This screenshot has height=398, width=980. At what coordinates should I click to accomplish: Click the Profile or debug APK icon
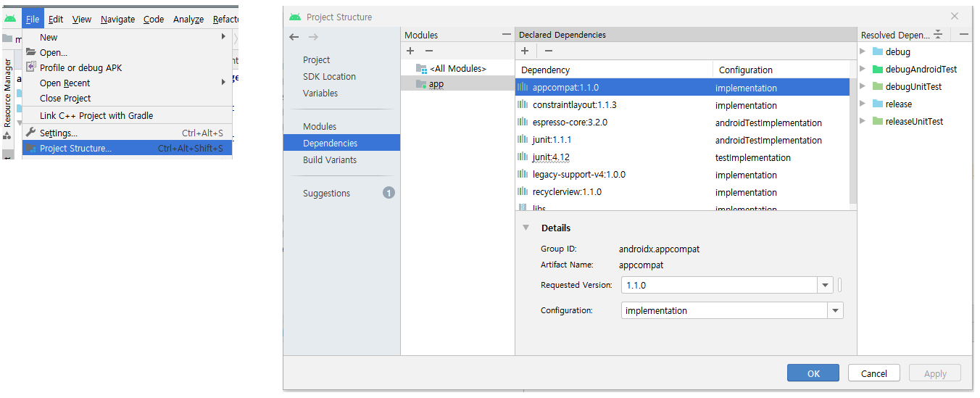(x=30, y=67)
